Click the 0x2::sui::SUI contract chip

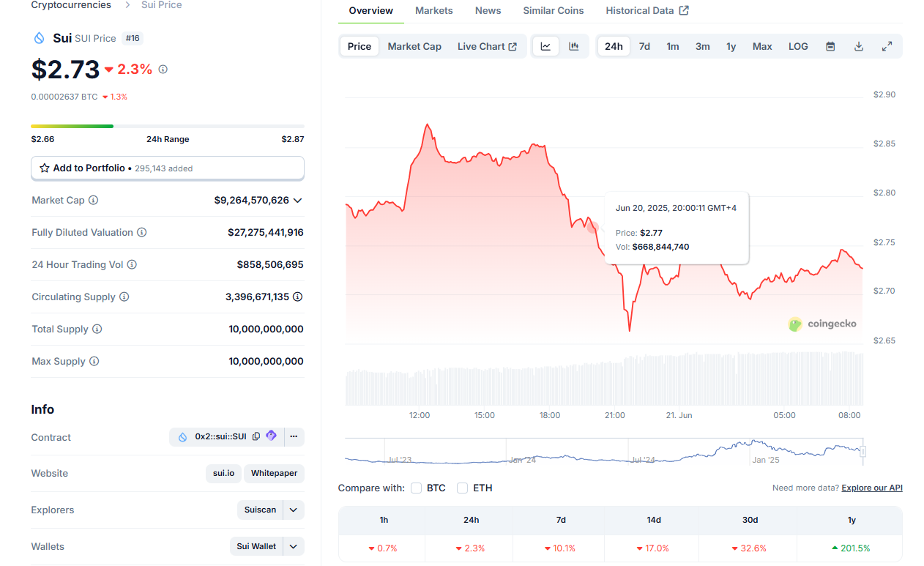tap(220, 436)
